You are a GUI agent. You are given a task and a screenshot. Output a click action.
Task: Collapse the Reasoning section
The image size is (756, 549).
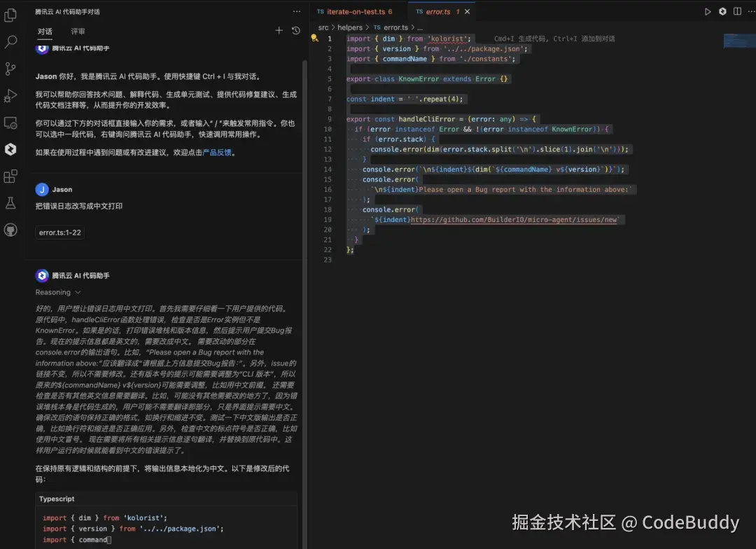point(58,292)
